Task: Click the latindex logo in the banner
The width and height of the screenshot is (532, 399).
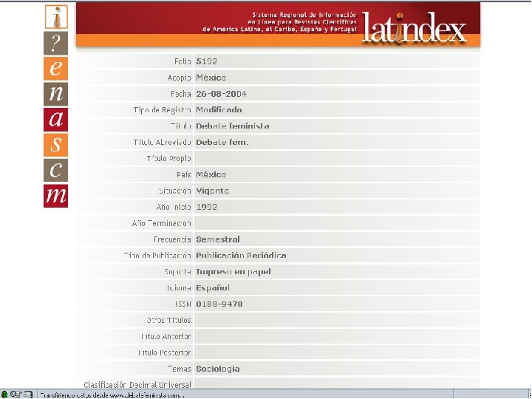Action: point(415,28)
